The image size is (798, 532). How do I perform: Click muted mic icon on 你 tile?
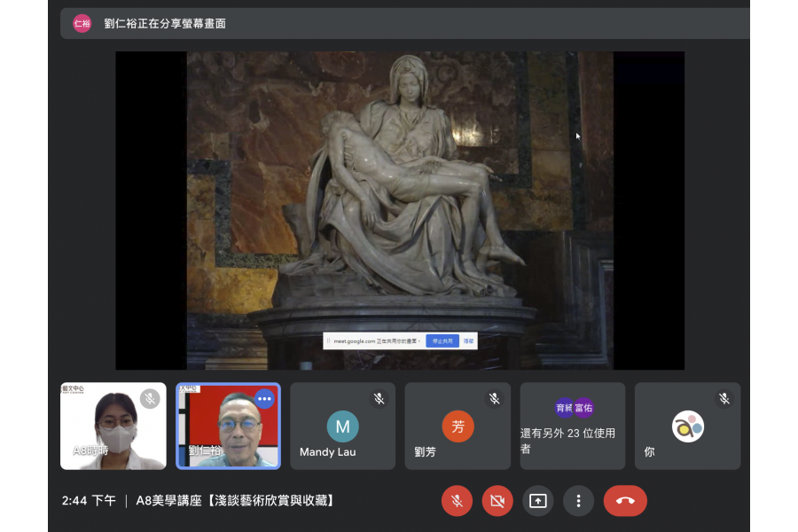724,399
